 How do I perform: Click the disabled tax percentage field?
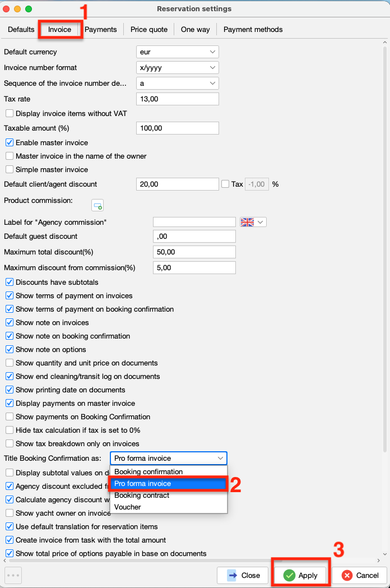click(257, 184)
